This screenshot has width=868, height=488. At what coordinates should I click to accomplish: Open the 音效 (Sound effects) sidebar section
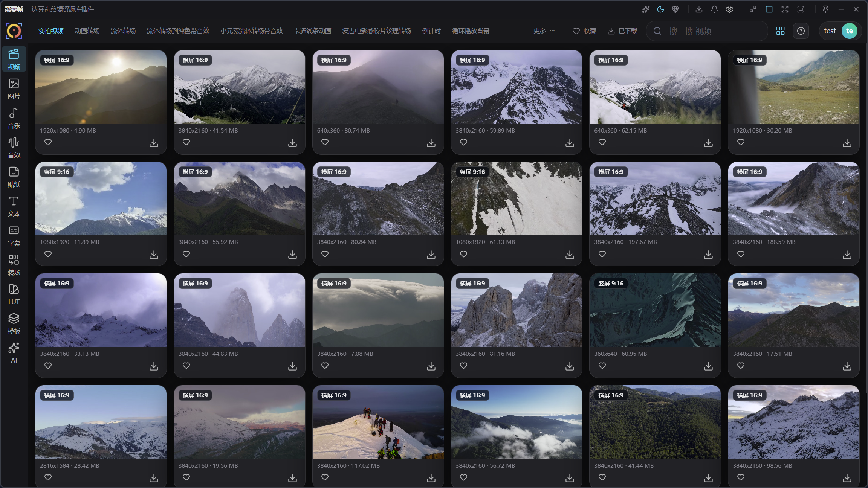tap(14, 148)
